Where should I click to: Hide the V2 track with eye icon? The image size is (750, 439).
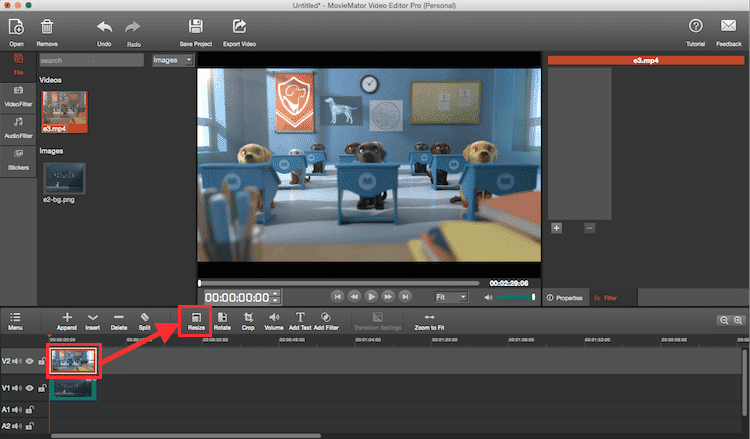pos(30,361)
